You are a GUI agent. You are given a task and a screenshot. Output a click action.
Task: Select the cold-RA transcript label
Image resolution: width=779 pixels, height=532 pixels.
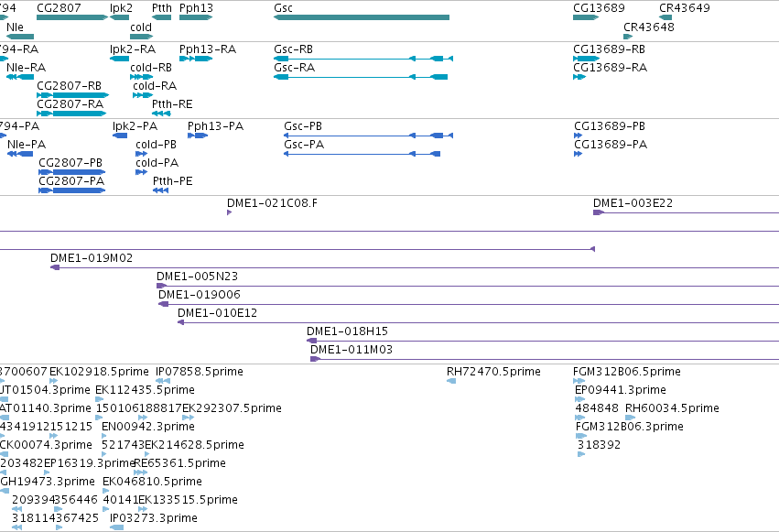pos(155,86)
